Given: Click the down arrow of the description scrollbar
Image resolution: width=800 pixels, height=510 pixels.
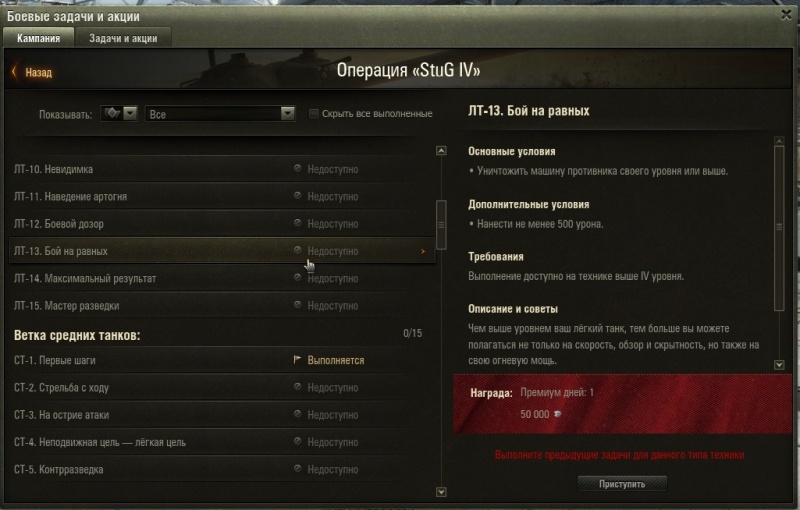Looking at the screenshot, I should [779, 364].
